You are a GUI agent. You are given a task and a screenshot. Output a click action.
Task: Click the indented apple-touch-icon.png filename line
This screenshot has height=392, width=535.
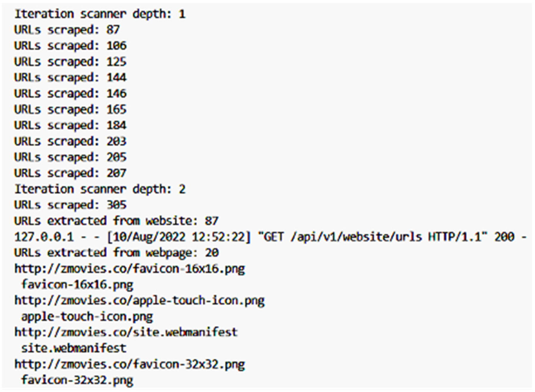click(x=87, y=317)
